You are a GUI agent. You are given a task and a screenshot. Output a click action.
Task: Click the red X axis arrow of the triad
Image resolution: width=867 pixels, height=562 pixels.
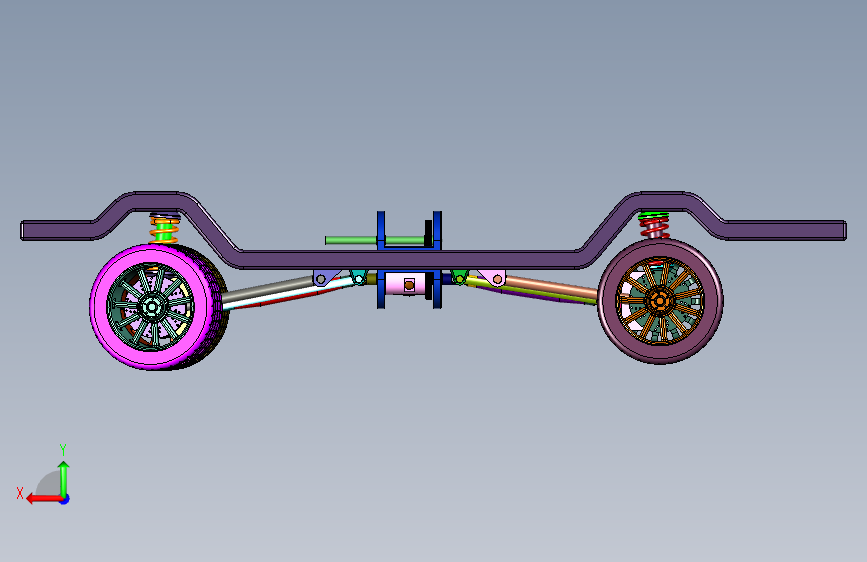tap(43, 499)
